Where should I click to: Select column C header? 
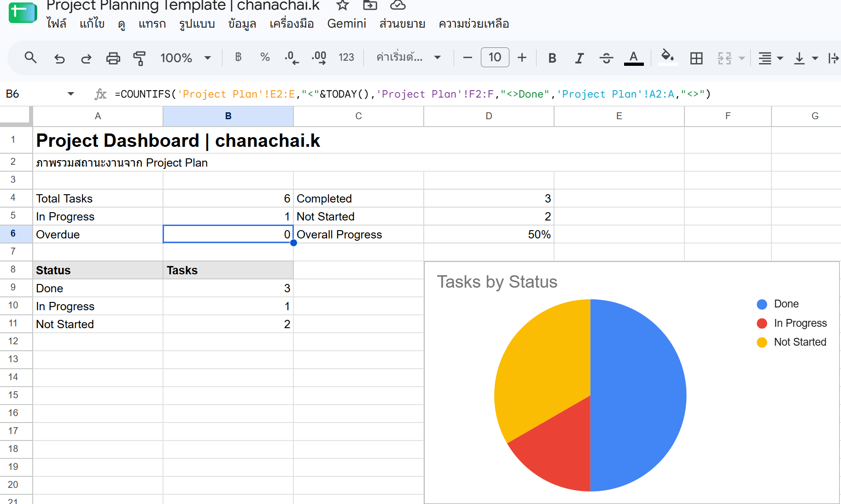358,116
